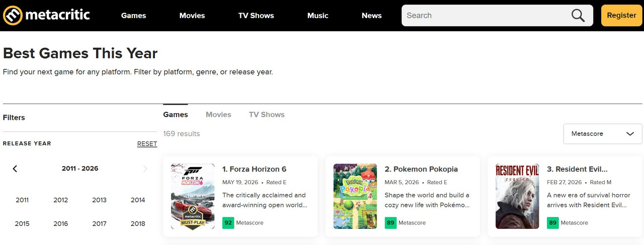Click the Pokemon Pokopia cover thumbnail
This screenshot has height=245, width=644.
[355, 196]
